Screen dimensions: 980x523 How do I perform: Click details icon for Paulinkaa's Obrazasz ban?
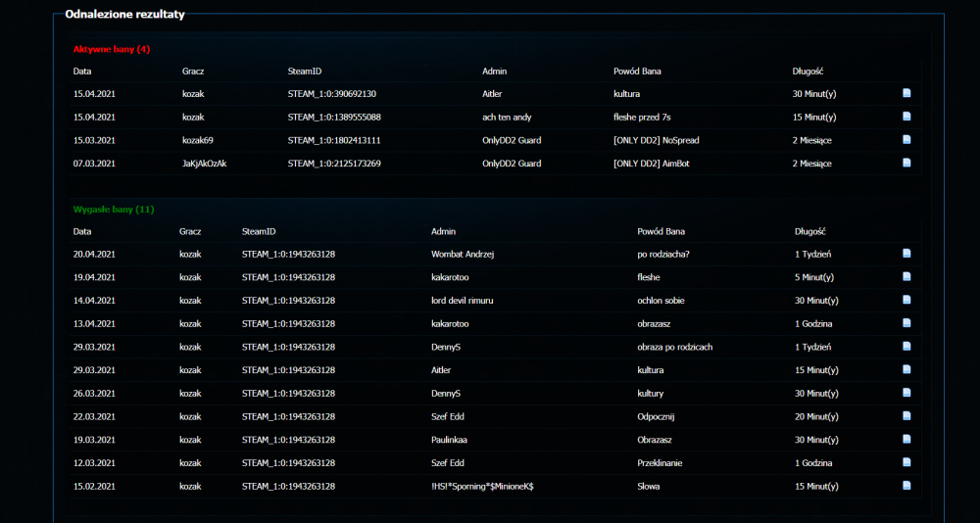(x=906, y=440)
